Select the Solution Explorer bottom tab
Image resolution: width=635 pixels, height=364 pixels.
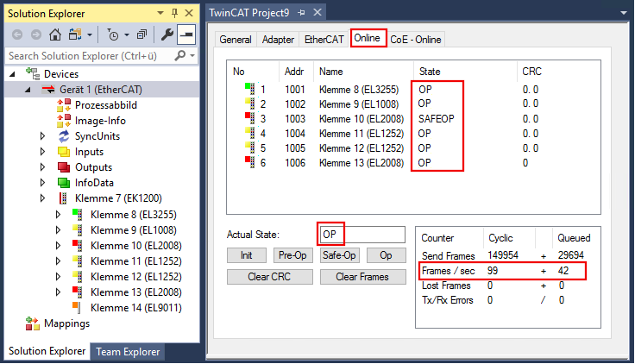point(47,351)
